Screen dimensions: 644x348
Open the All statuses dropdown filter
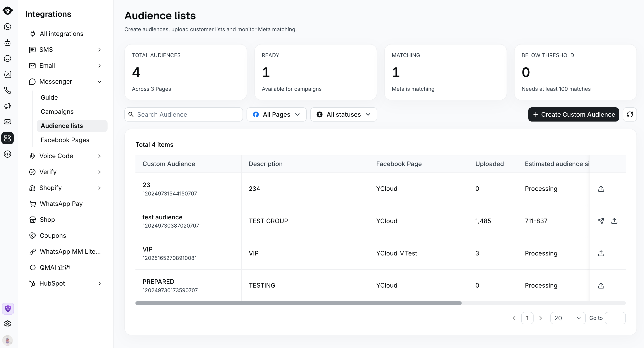click(x=343, y=114)
